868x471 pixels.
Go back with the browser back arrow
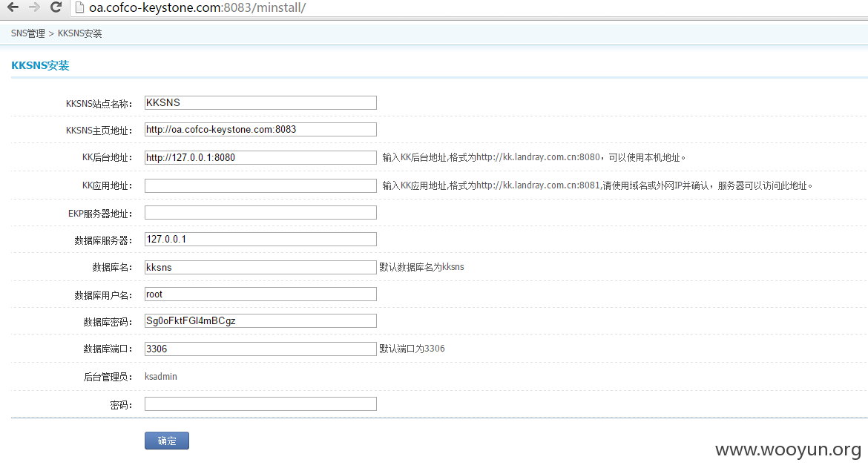[x=13, y=7]
